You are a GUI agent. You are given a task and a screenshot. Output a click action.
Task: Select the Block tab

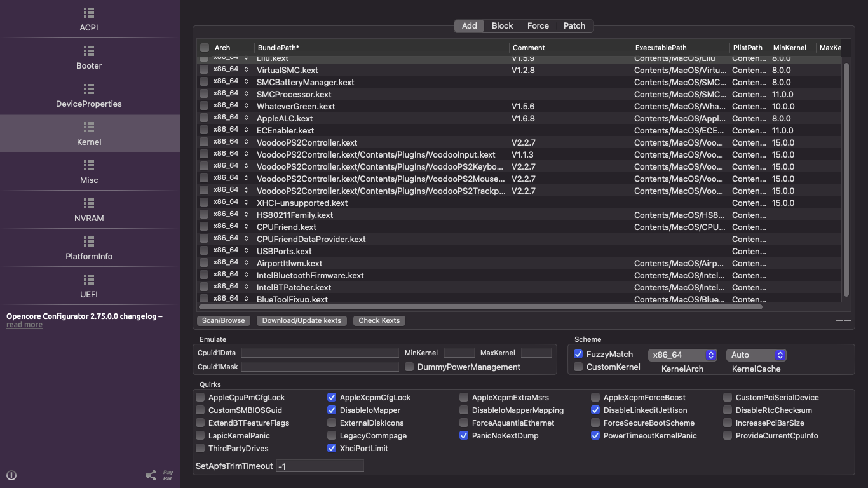pyautogui.click(x=502, y=25)
